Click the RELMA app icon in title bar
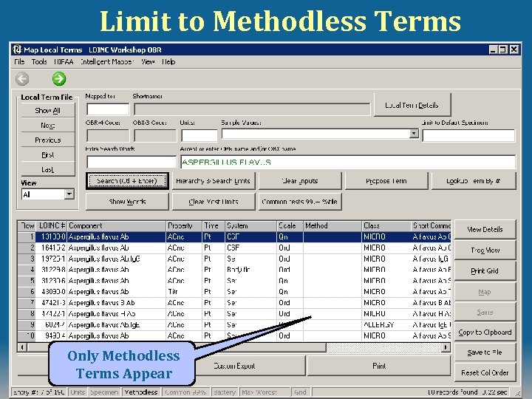 [x=17, y=50]
